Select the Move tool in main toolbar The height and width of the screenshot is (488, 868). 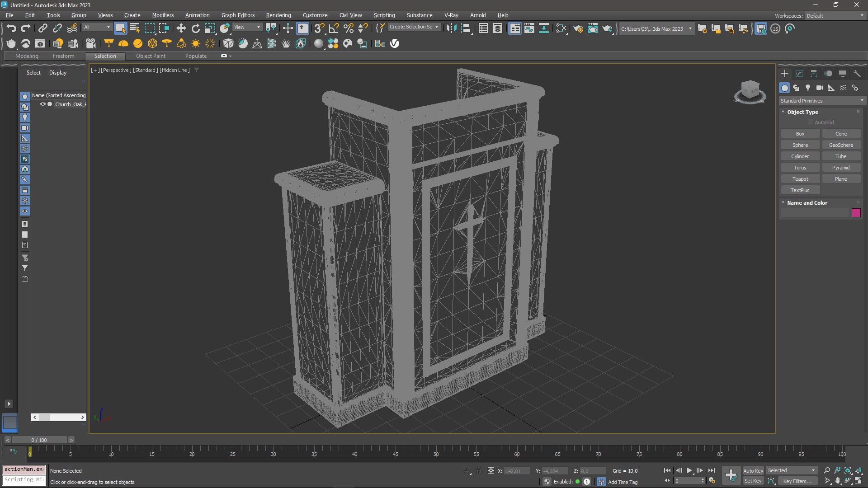[x=181, y=28]
